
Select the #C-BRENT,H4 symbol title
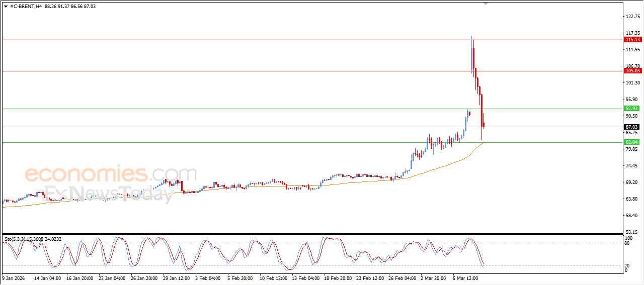[x=25, y=7]
